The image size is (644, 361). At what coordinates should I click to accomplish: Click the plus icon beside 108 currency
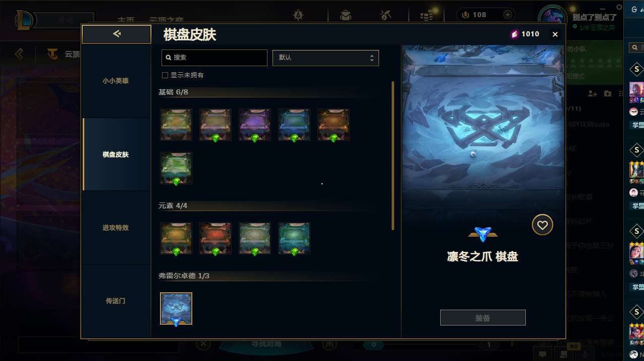507,15
